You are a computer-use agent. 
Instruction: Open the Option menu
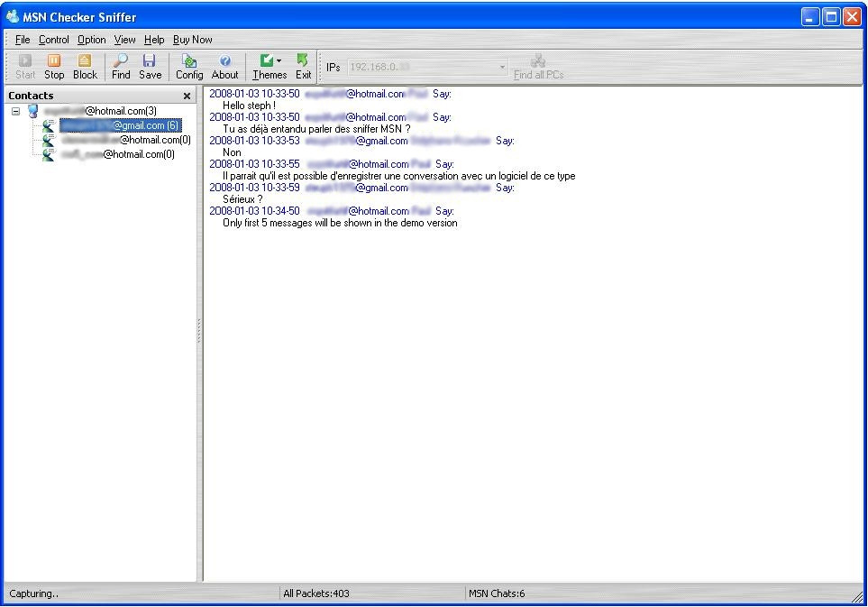[x=91, y=40]
